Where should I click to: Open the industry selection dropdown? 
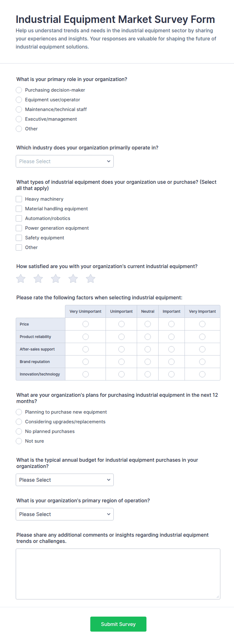pos(65,161)
